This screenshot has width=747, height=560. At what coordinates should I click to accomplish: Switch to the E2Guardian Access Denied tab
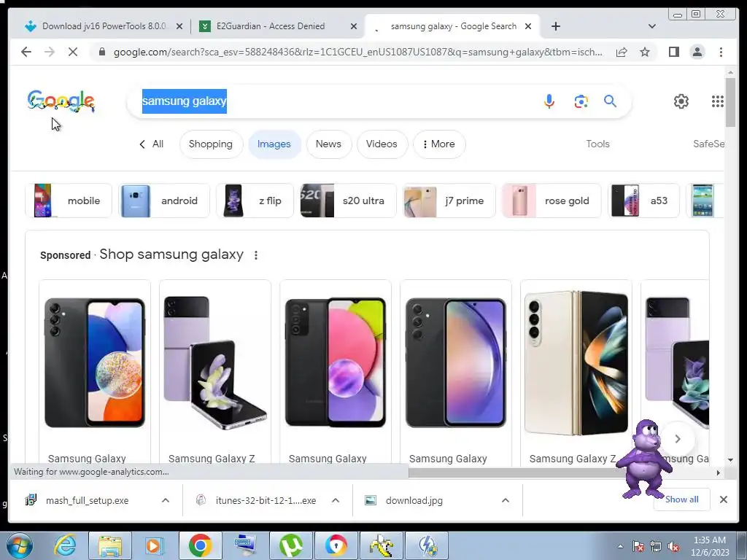click(x=278, y=26)
